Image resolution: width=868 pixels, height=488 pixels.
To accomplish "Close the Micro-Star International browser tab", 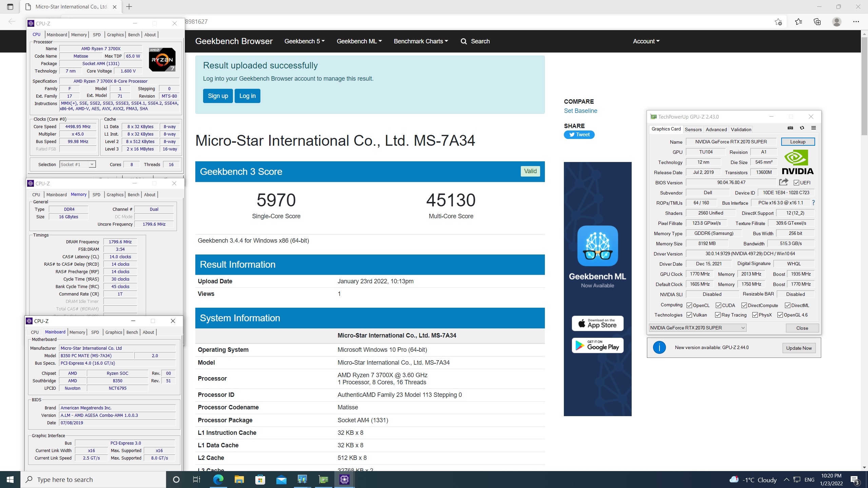I will click(115, 7).
